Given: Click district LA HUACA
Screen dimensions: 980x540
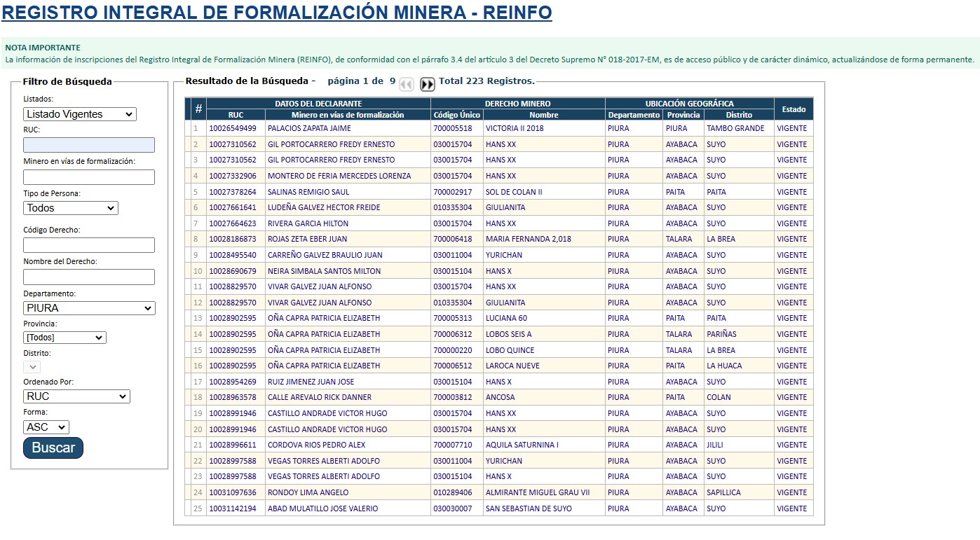Looking at the screenshot, I should (x=724, y=366).
